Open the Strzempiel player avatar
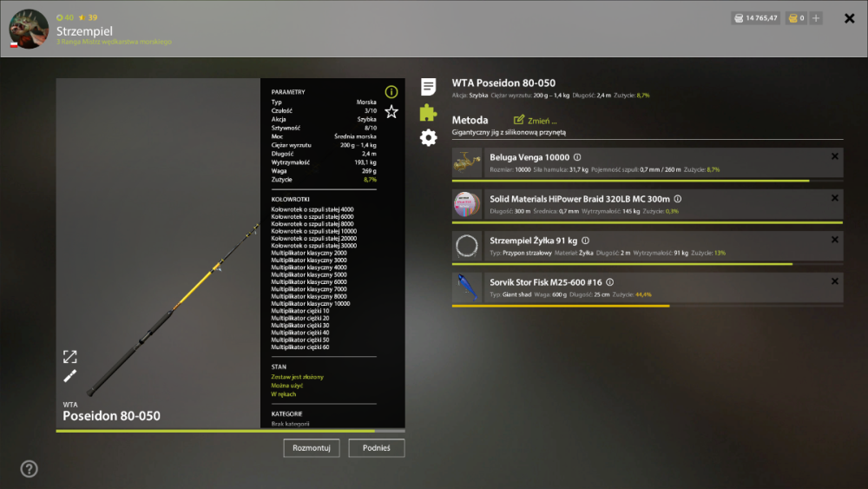Viewport: 868px width, 489px height. click(29, 29)
